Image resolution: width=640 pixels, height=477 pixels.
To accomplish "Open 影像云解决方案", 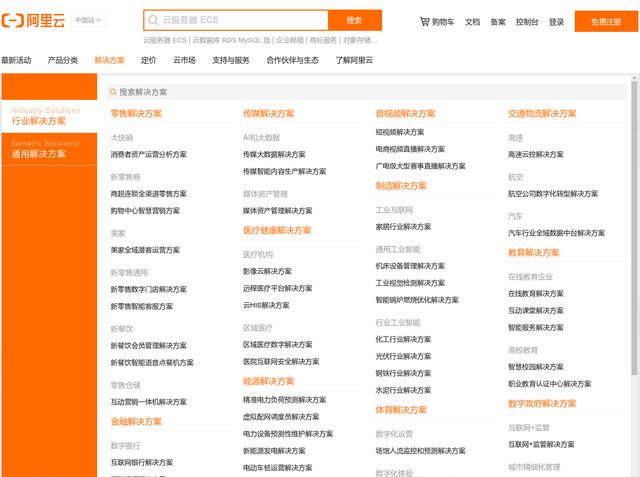I will coord(267,271).
